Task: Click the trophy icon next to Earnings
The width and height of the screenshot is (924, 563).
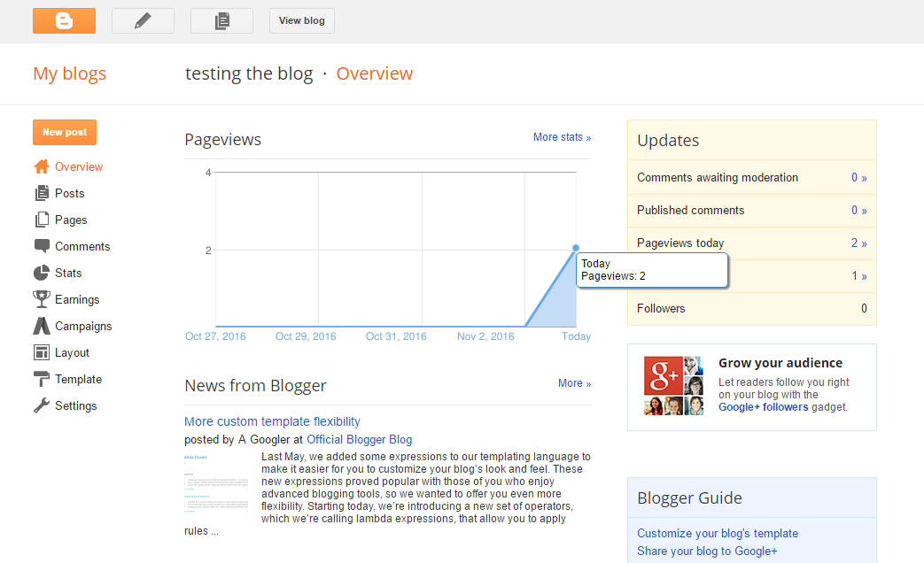Action: [x=42, y=299]
